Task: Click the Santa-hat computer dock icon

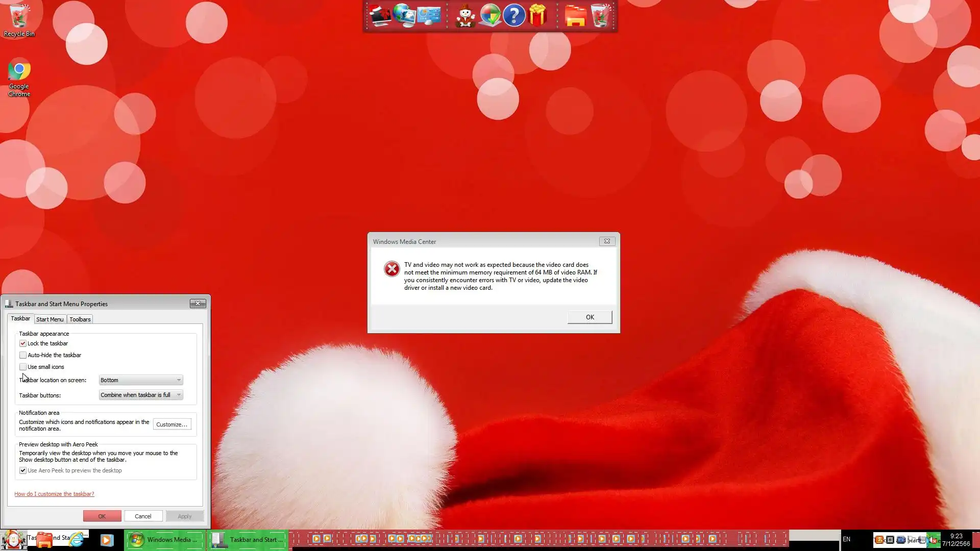Action: click(x=380, y=16)
